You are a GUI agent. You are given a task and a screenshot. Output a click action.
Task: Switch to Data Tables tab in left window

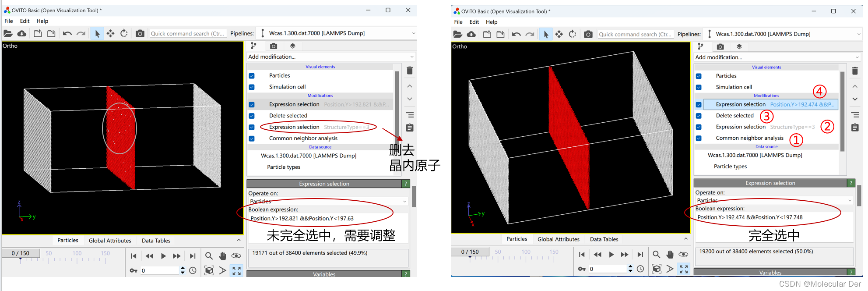tap(156, 241)
